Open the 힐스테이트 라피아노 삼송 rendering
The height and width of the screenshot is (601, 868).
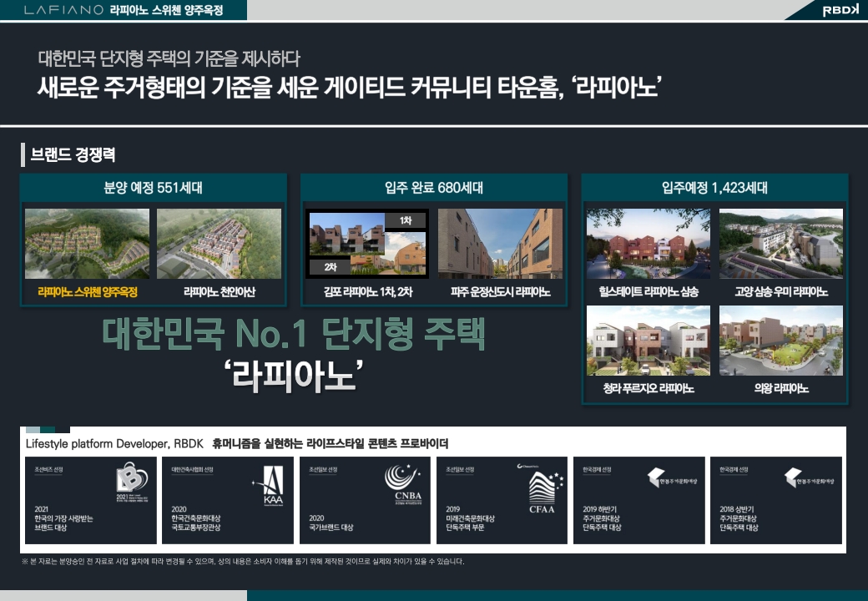click(x=648, y=244)
